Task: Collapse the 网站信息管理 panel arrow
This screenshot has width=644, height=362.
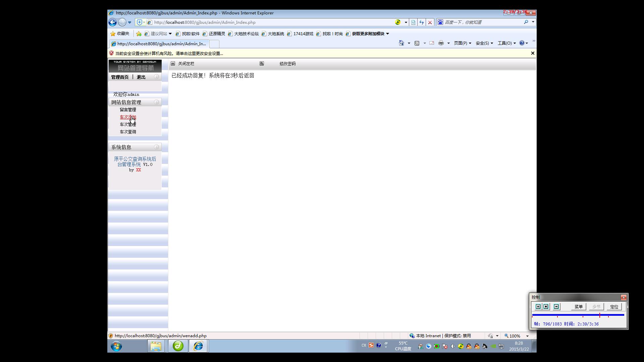Action: tap(156, 102)
